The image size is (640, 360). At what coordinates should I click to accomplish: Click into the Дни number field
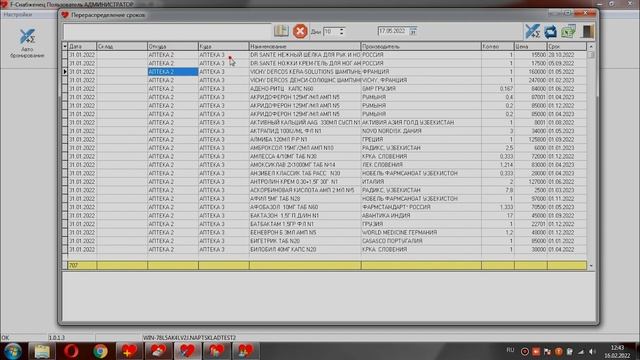pyautogui.click(x=331, y=31)
